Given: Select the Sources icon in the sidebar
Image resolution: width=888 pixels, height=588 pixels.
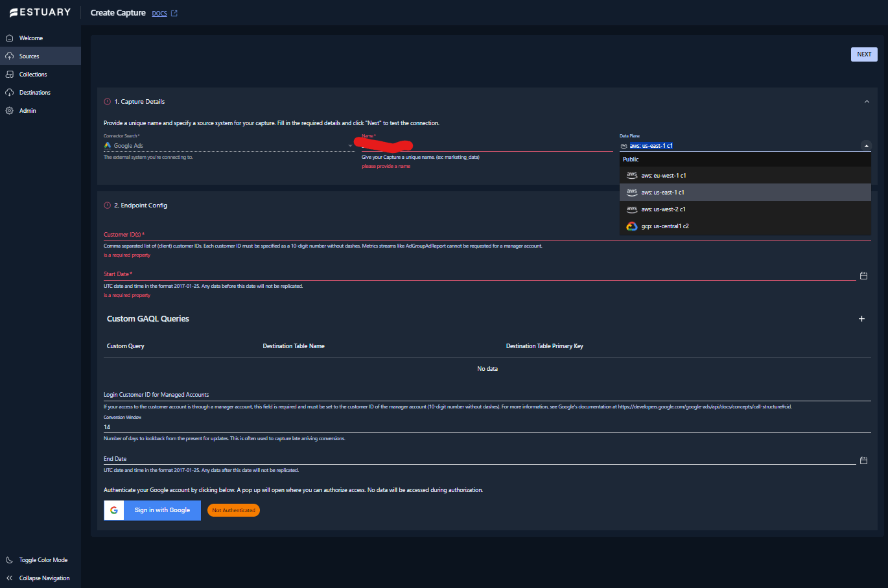Looking at the screenshot, I should click(x=10, y=55).
